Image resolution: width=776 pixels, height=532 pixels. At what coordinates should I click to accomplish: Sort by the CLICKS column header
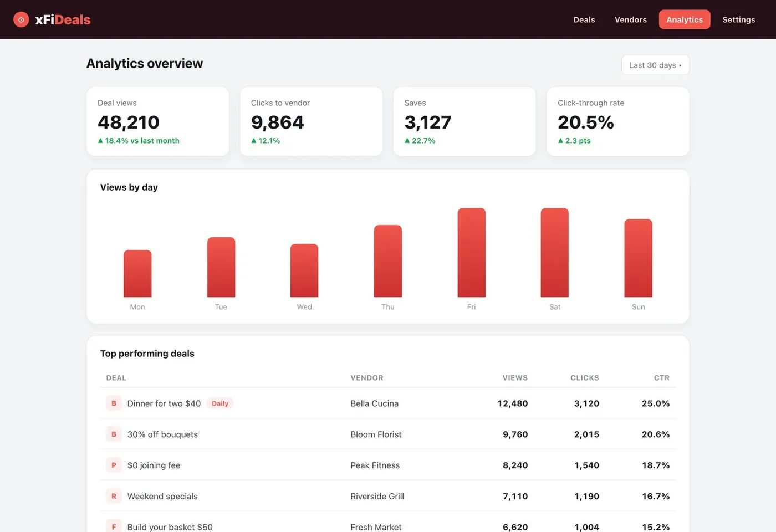click(585, 378)
